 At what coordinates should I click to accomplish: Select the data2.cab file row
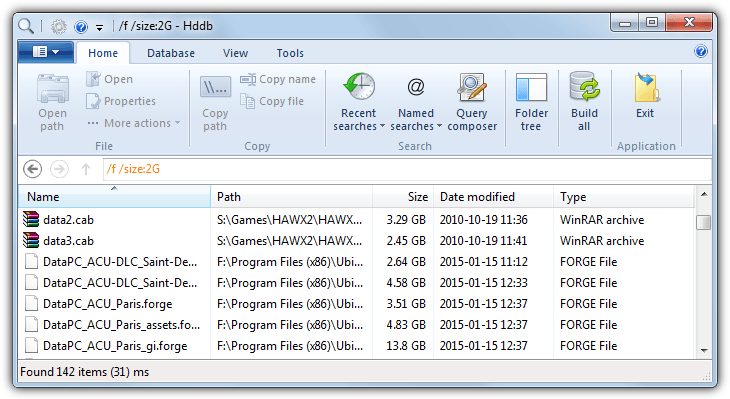click(x=356, y=219)
